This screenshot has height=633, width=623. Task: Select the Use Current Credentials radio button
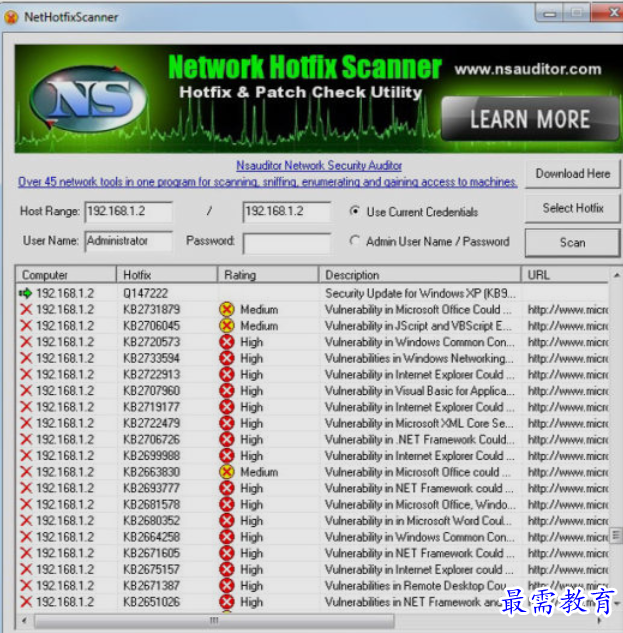[x=355, y=211]
